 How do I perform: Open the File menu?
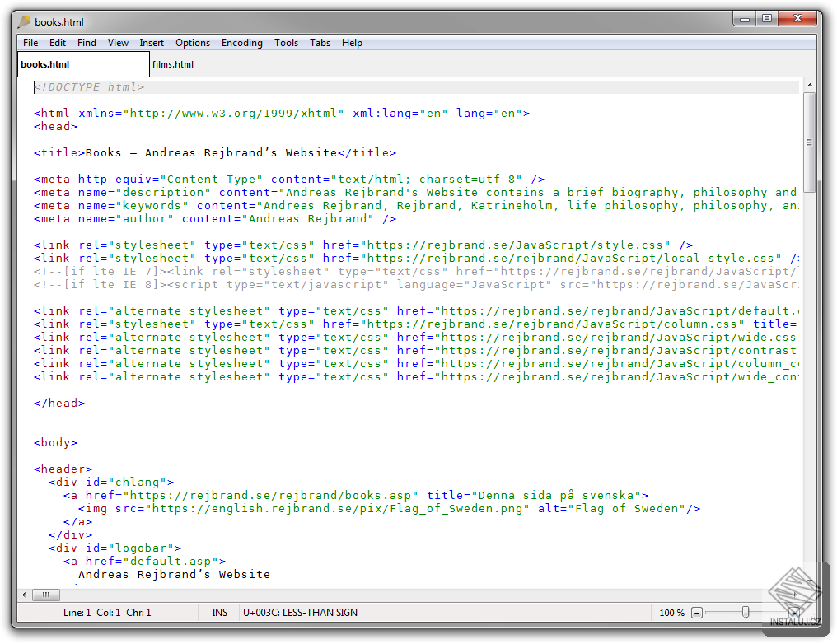point(30,42)
